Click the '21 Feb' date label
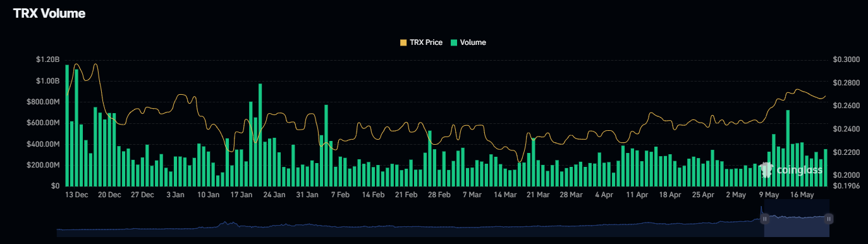 [x=406, y=195]
